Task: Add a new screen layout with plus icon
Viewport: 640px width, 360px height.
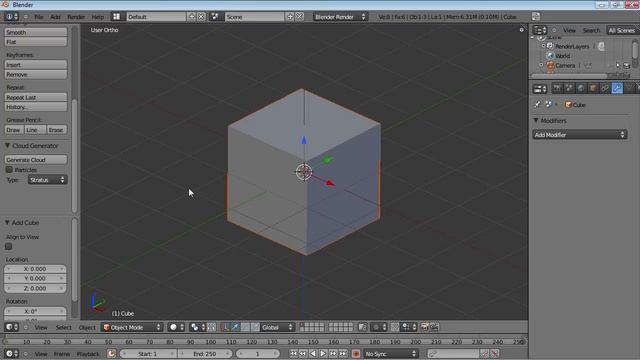Action: [191, 17]
